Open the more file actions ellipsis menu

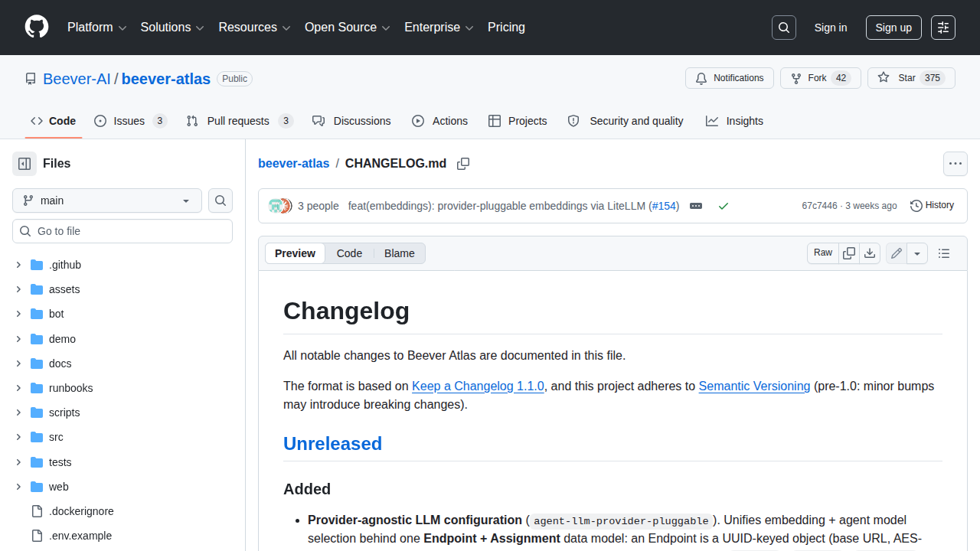(x=955, y=164)
